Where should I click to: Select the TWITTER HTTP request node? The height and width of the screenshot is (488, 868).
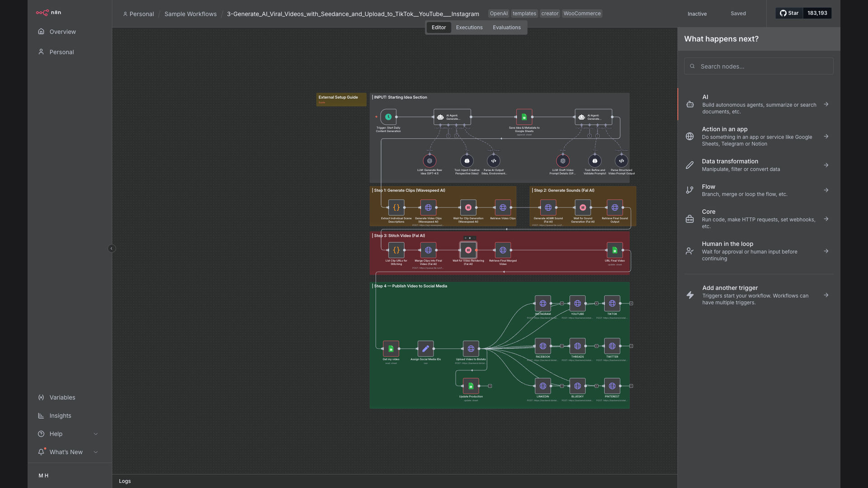click(x=612, y=346)
